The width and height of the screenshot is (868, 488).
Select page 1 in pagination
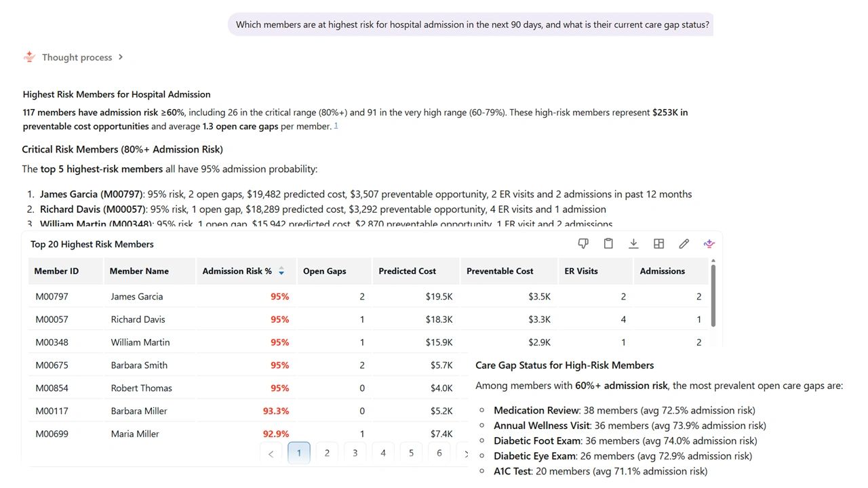click(299, 453)
